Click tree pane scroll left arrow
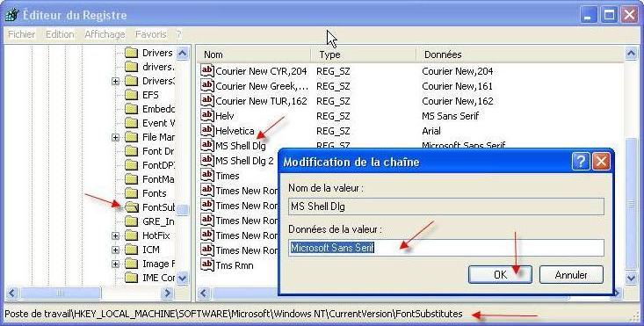644x326 pixels. point(12,293)
